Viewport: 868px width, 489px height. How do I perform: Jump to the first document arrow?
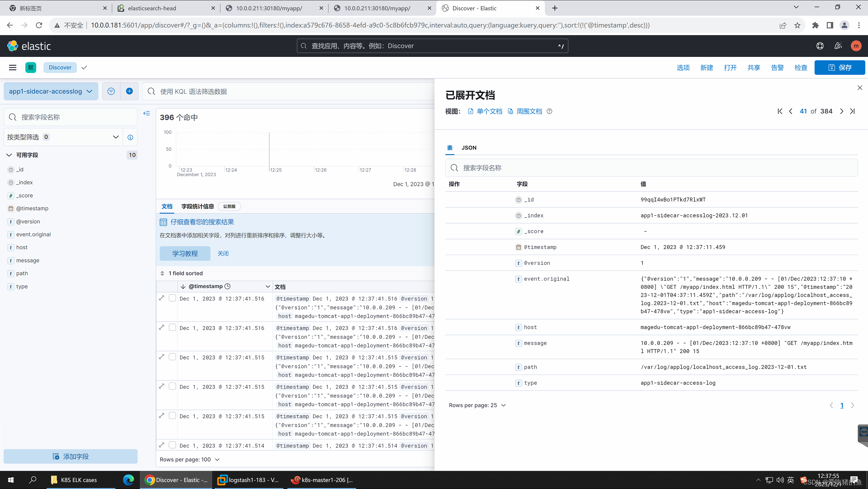[780, 111]
